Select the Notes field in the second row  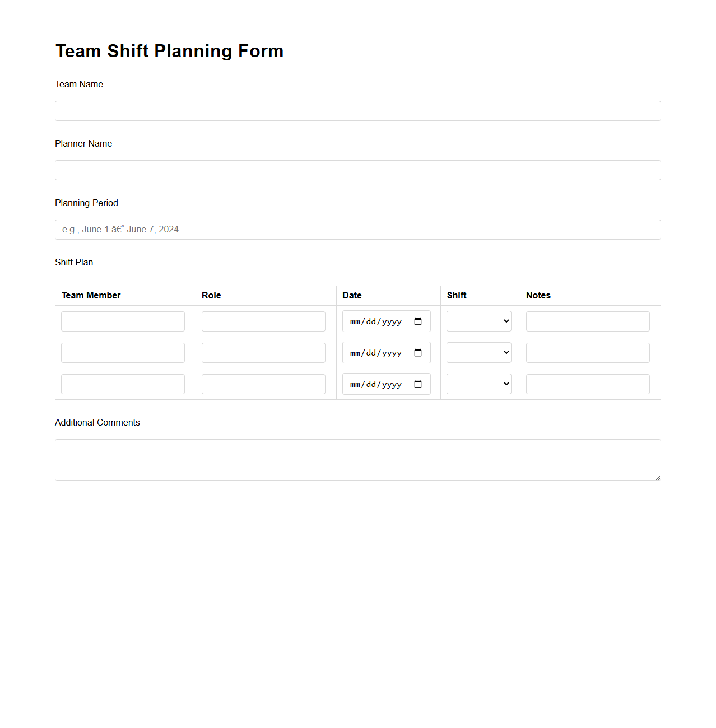click(587, 352)
